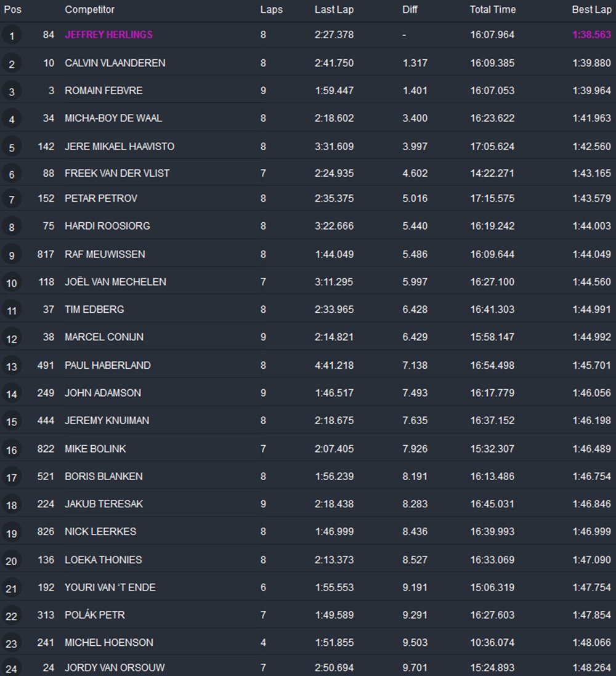Viewport: 616px width, 676px height.
Task: Click the Competitor column header
Action: pyautogui.click(x=89, y=9)
